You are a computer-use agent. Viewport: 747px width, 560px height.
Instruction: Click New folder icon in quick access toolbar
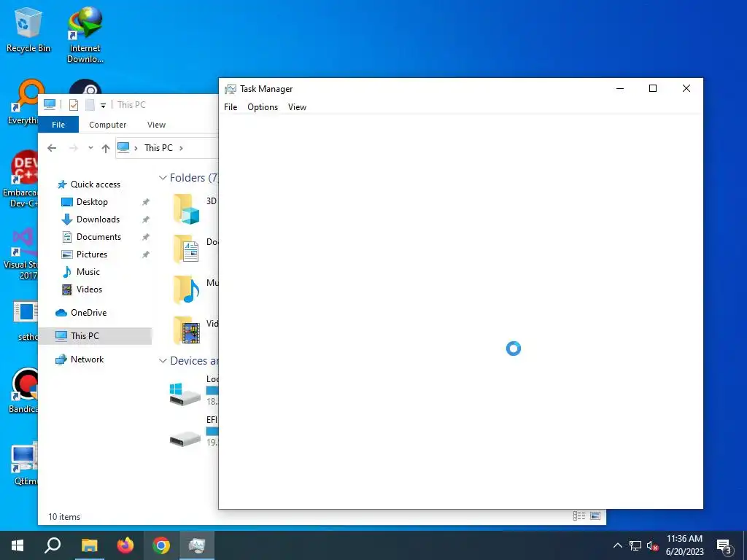pos(90,105)
